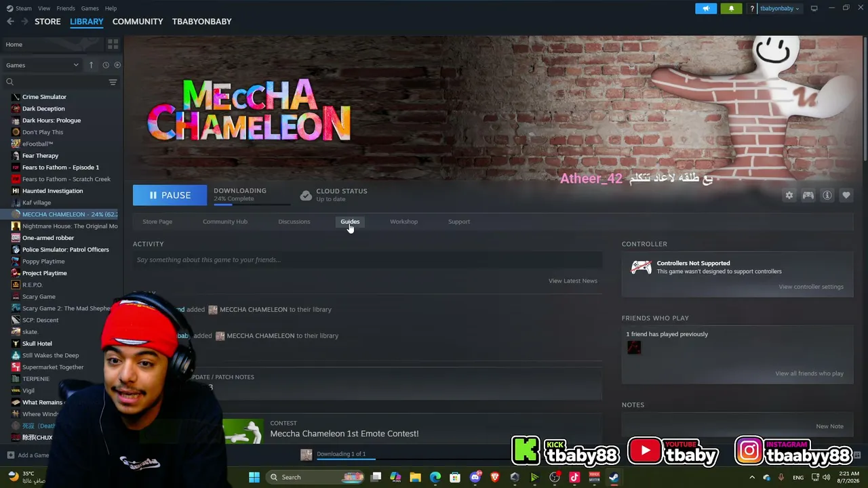
Task: Open Brave browser from the taskbar
Action: 495,477
